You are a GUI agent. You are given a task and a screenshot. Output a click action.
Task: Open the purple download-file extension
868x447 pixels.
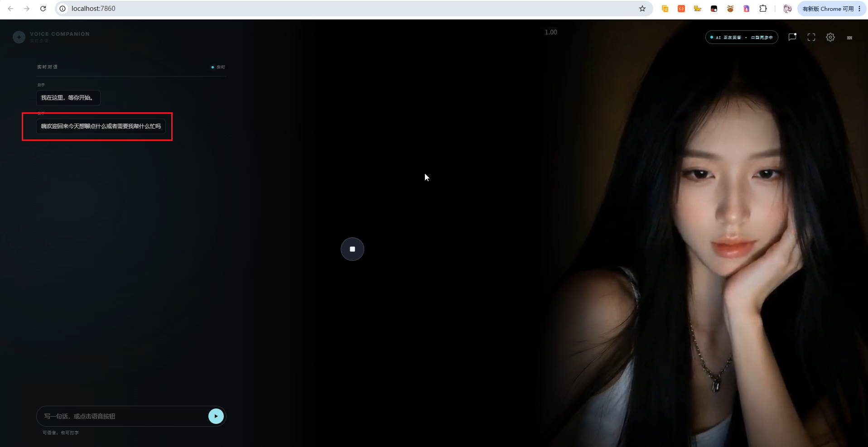point(747,9)
